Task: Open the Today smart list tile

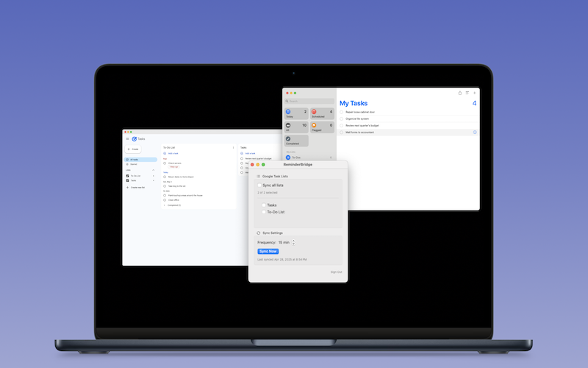Action: click(296, 114)
